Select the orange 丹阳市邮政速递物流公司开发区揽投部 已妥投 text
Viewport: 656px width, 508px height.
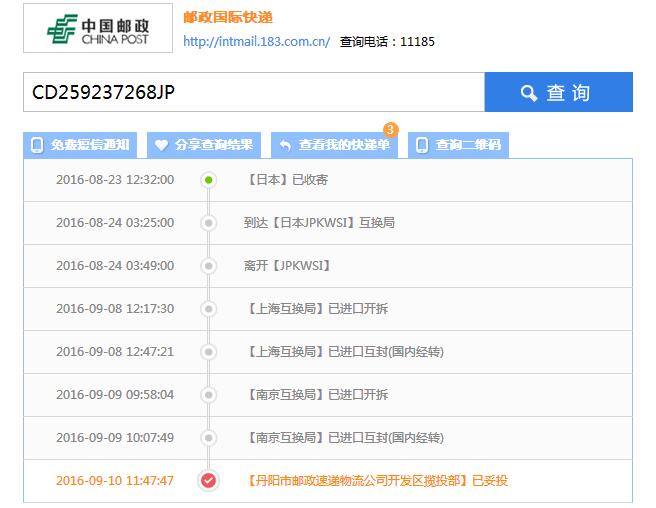pos(376,480)
